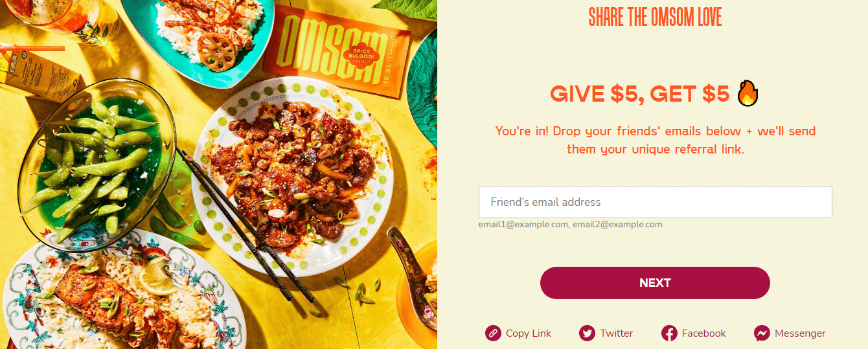Viewport: 868px width, 349px height.
Task: Select the Copy Link text label
Action: tap(529, 333)
